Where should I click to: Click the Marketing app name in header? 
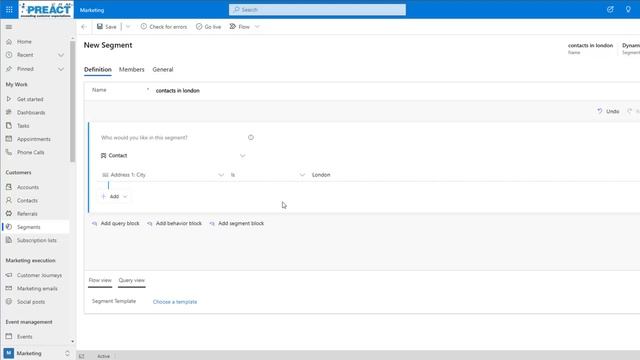(x=92, y=10)
